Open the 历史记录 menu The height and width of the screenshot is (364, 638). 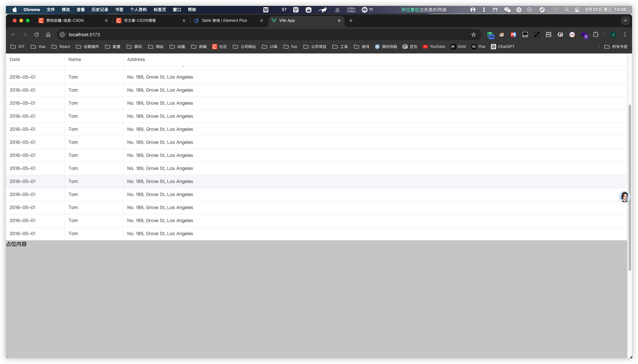[100, 10]
